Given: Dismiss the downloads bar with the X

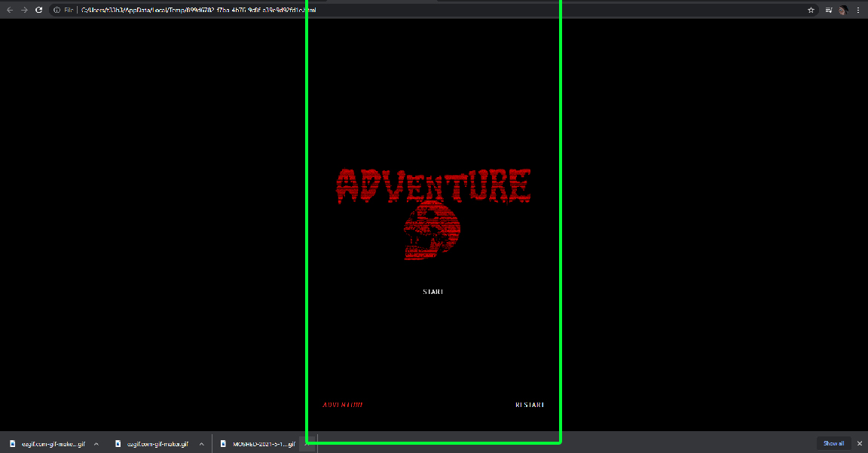Looking at the screenshot, I should pos(859,444).
